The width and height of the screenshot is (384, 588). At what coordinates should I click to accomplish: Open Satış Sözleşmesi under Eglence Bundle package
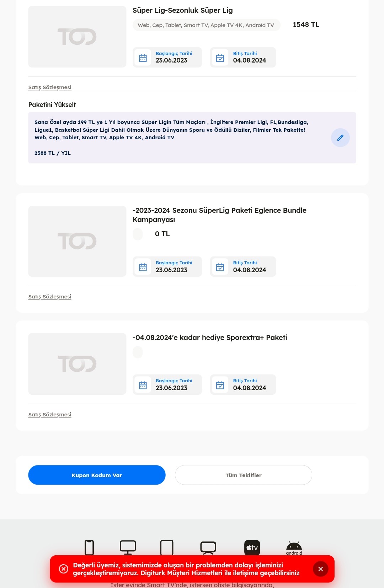[50, 297]
